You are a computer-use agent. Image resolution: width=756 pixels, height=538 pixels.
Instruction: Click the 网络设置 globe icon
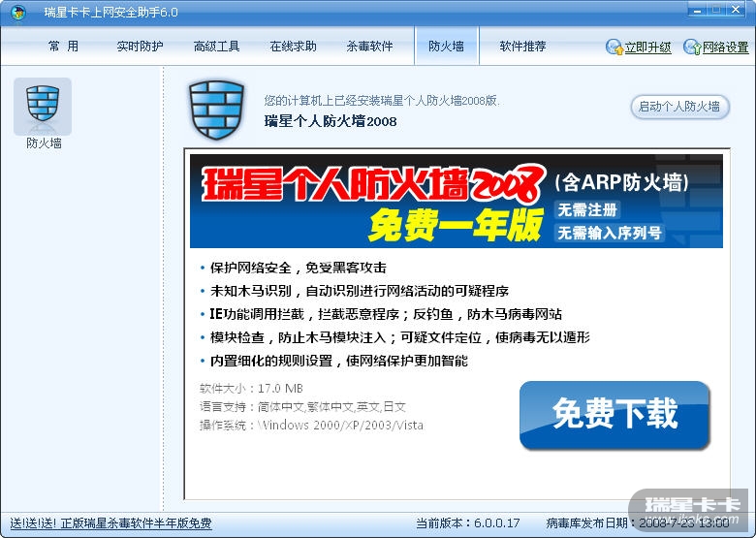pyautogui.click(x=692, y=47)
